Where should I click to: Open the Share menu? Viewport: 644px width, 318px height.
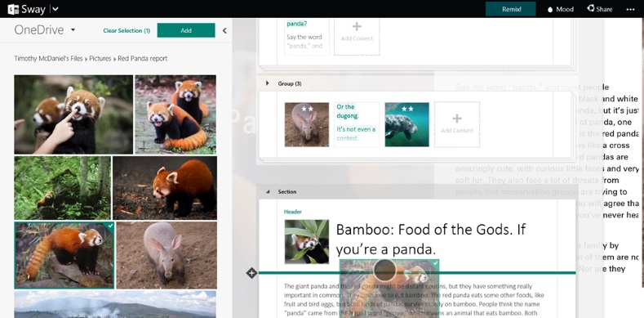tap(600, 9)
